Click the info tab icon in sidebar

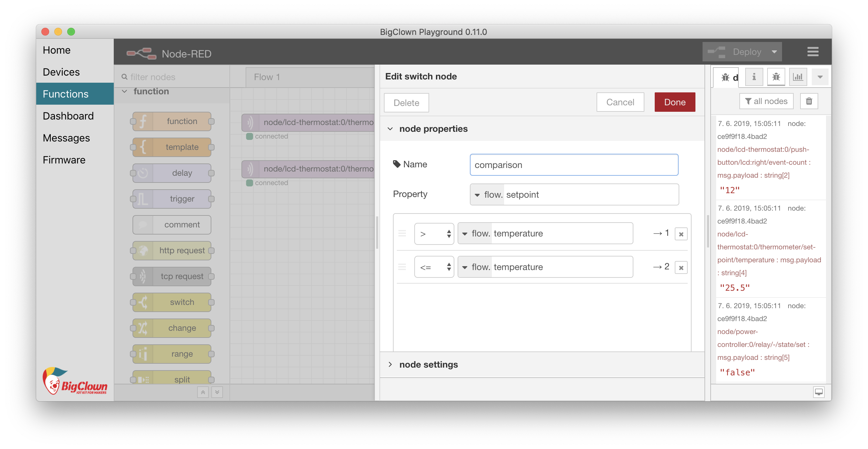point(754,77)
